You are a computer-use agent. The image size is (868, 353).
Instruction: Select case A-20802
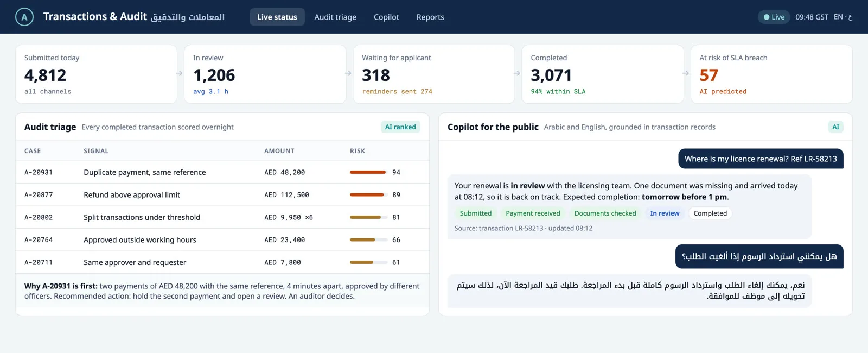(39, 217)
